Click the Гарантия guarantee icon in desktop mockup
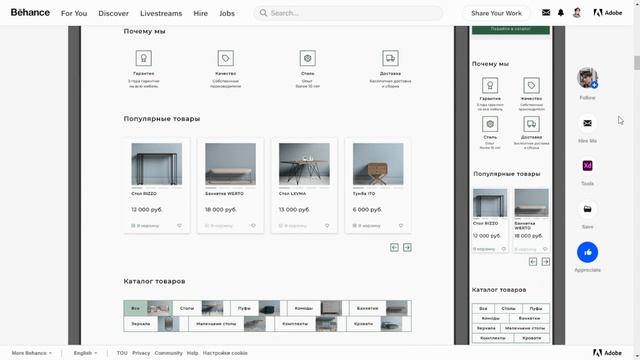The height and width of the screenshot is (360, 640). coord(144,58)
